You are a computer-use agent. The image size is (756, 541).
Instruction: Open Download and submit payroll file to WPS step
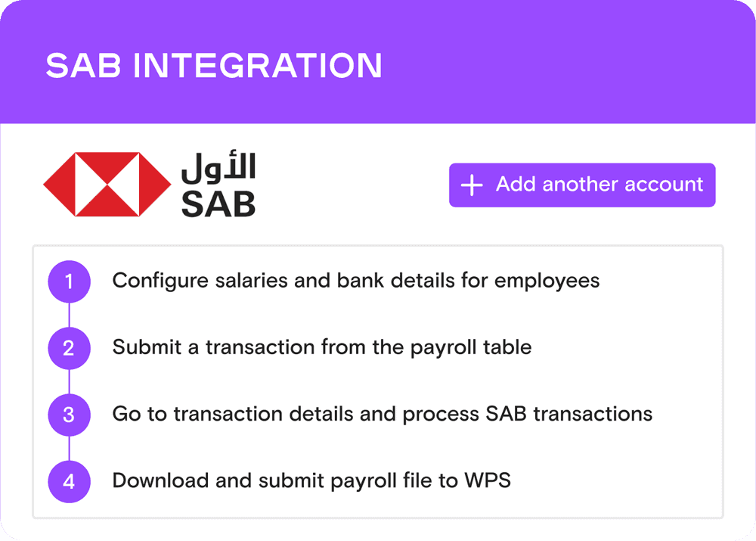pyautogui.click(x=311, y=480)
